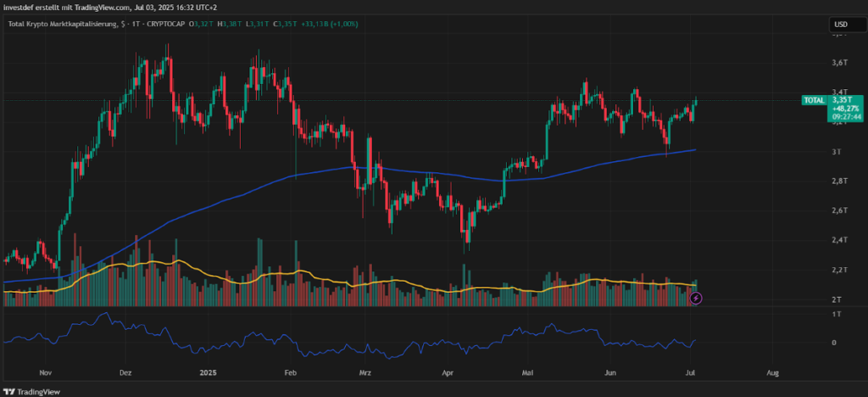Click the 3,6T price axis label
This screenshot has width=868, height=397.
point(839,63)
